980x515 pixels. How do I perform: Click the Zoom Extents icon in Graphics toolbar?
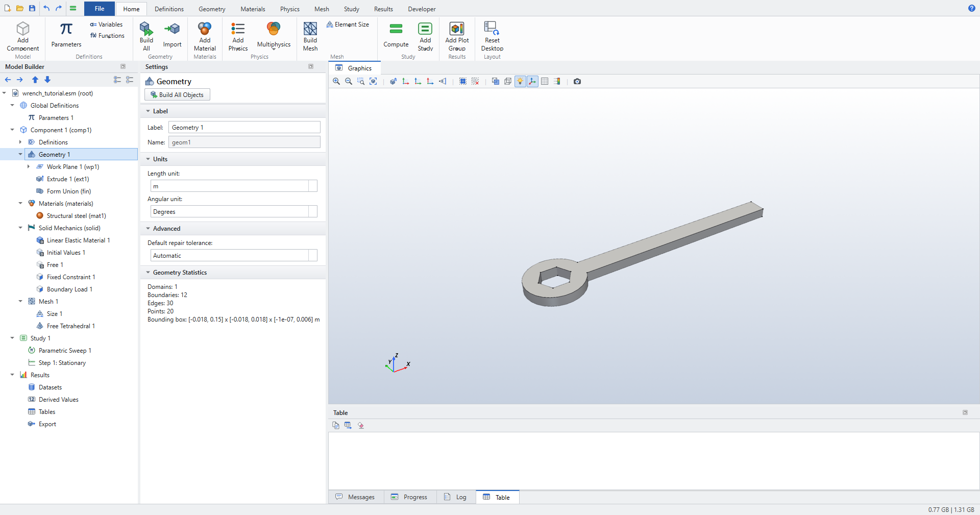click(373, 82)
